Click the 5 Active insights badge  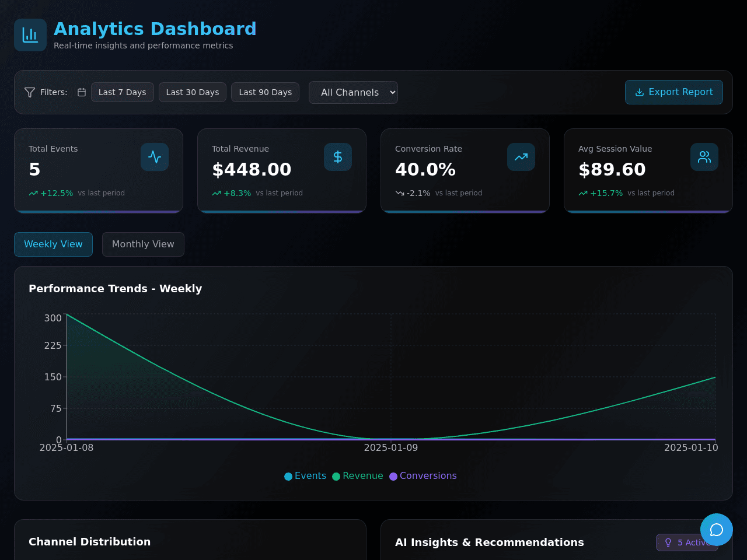687,542
